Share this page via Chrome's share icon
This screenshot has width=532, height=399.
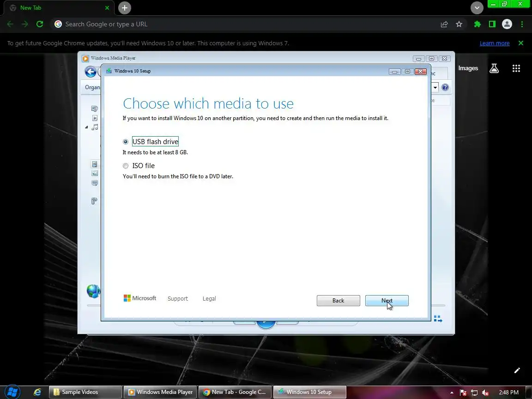444,24
